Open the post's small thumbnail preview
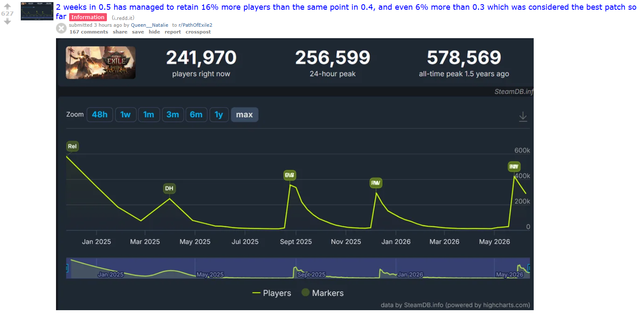The image size is (644, 314). (37, 11)
